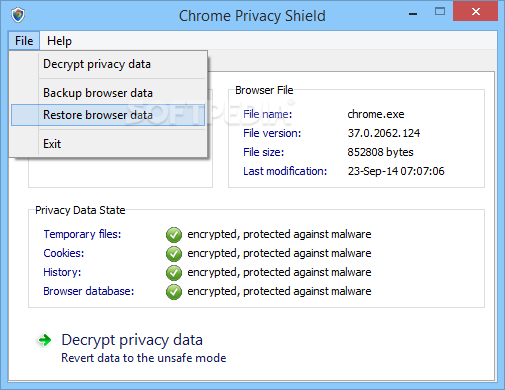Click Revert data to the unsafe mode text
Image resolution: width=505 pixels, height=390 pixels.
click(x=144, y=358)
